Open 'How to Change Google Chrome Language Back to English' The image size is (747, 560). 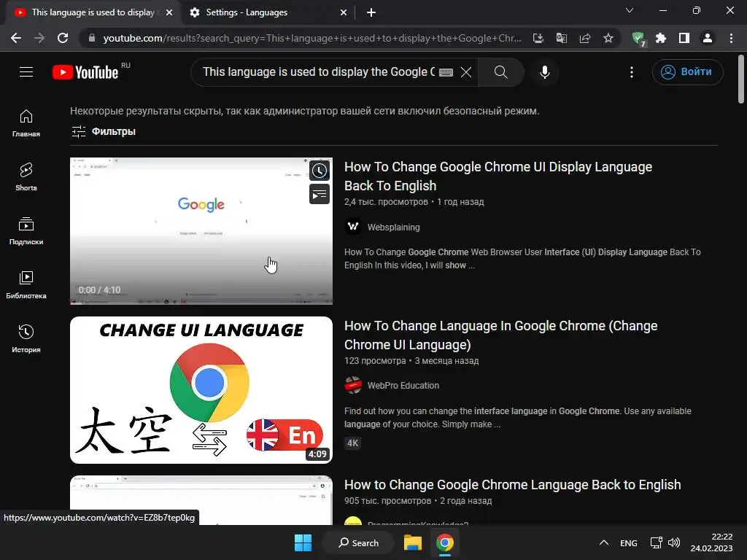512,485
